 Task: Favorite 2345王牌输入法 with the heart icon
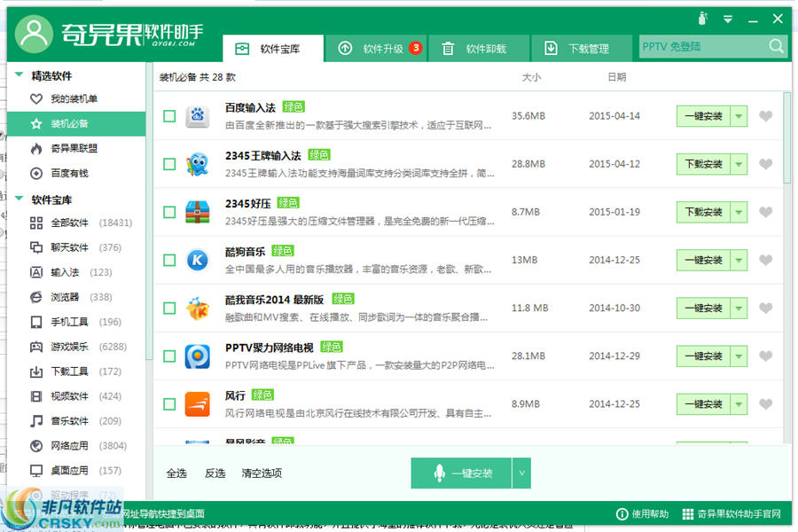click(765, 164)
